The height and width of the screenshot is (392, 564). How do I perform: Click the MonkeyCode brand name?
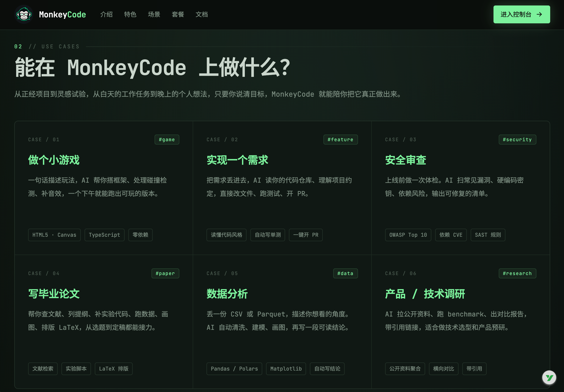[62, 15]
